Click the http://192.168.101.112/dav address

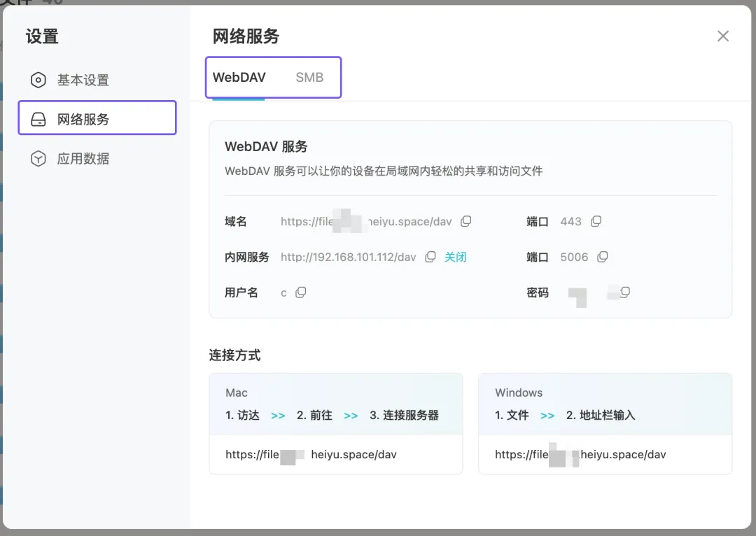348,257
